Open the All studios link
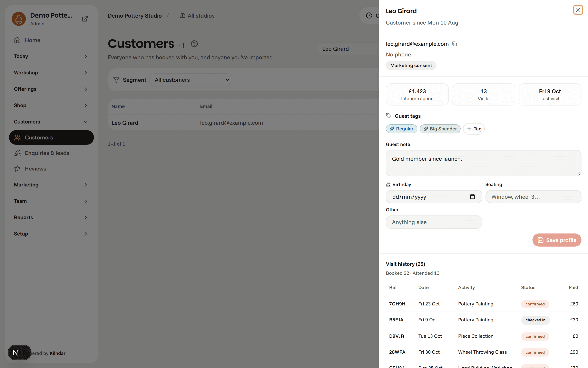The image size is (588, 368). (x=197, y=16)
